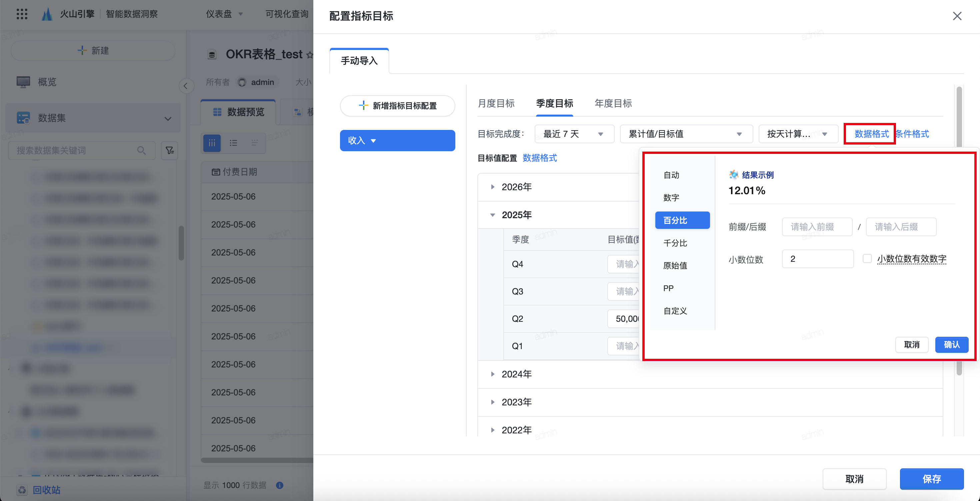The width and height of the screenshot is (980, 501).
Task: Expand the 2022年 row
Action: [493, 430]
